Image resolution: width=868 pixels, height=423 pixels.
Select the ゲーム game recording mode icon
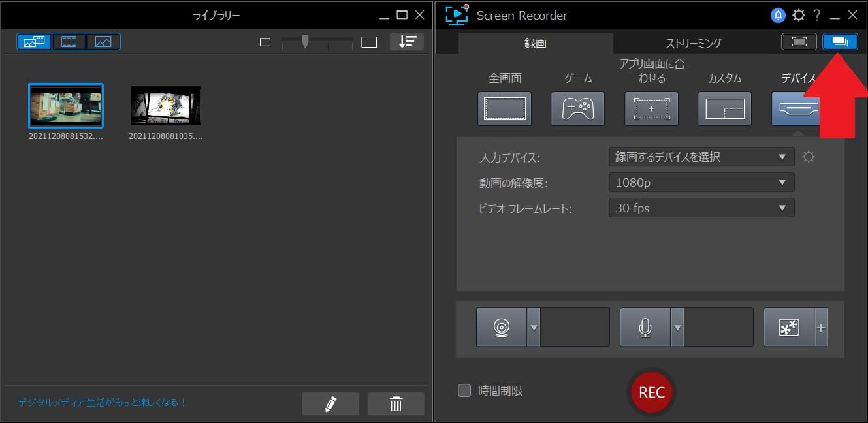pyautogui.click(x=577, y=108)
